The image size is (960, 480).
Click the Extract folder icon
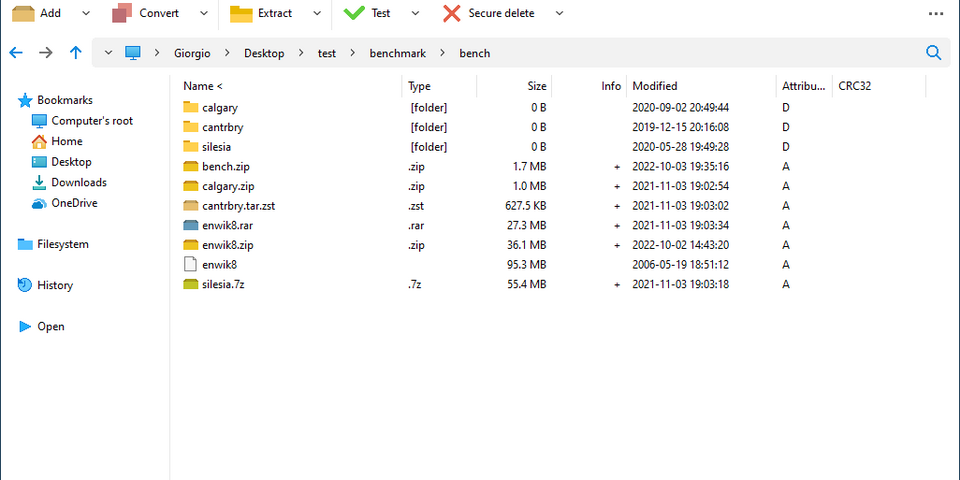241,13
